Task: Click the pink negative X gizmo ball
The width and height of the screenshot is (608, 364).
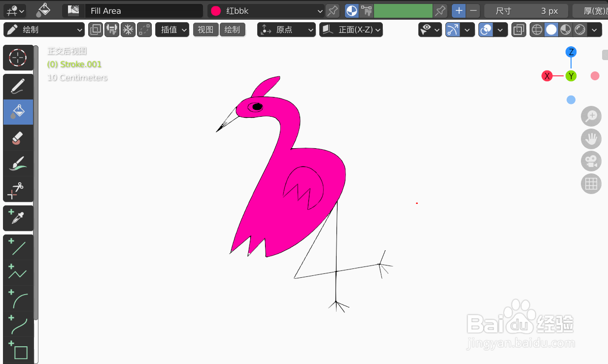Action: point(595,76)
